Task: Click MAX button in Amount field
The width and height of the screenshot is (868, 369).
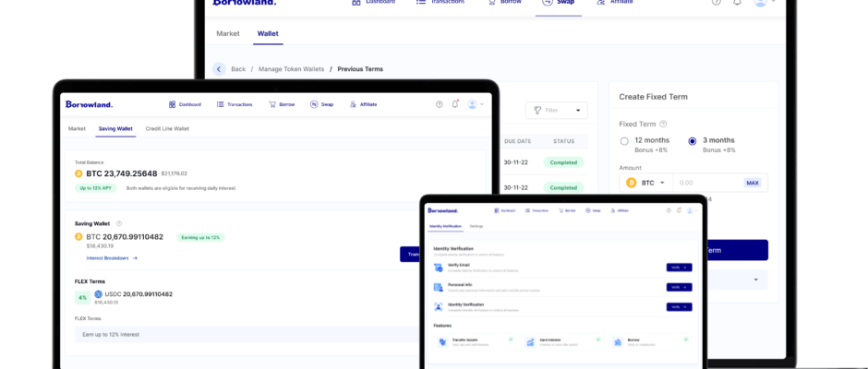Action: pyautogui.click(x=753, y=183)
